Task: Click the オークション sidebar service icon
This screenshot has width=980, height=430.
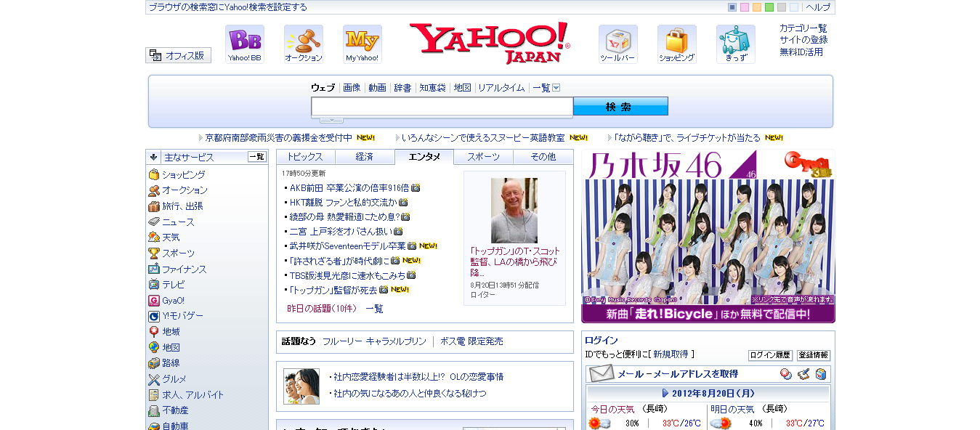Action: coord(154,190)
